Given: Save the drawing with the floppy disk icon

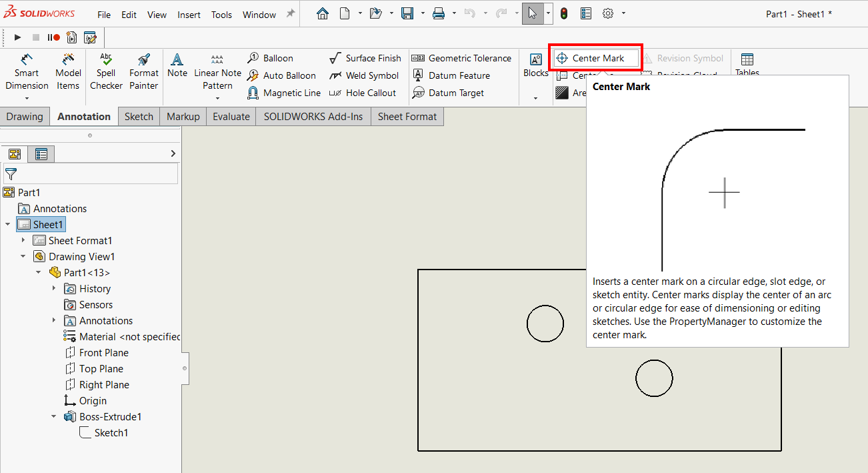Looking at the screenshot, I should pyautogui.click(x=407, y=13).
